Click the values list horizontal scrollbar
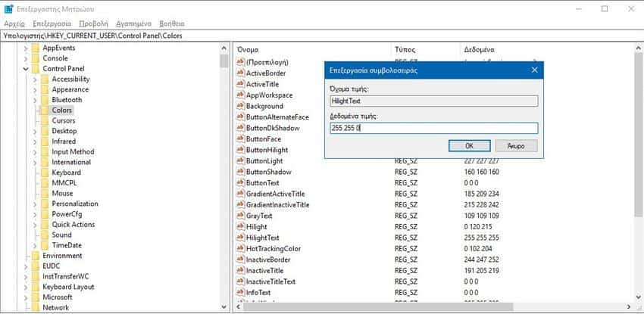644x314 pixels. click(378, 306)
